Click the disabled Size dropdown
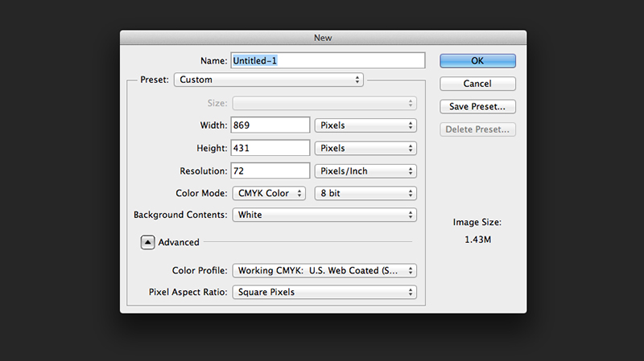Viewport: 644px width, 361px height. click(x=324, y=104)
